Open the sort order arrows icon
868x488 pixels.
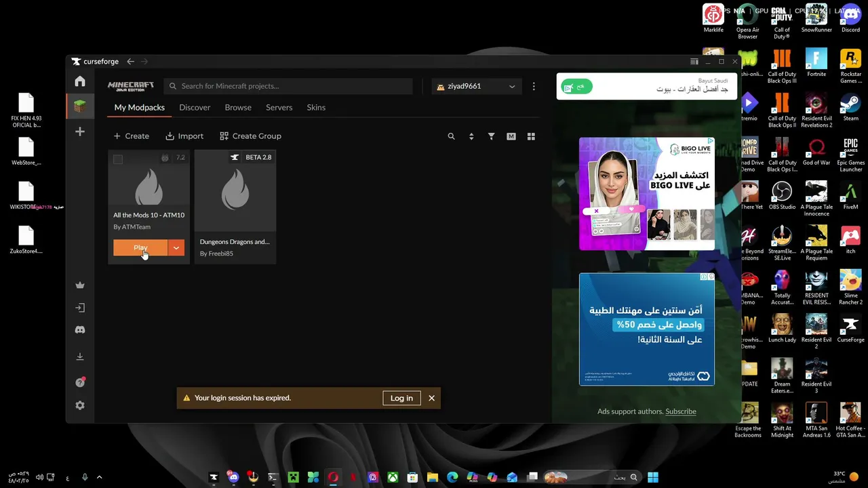click(471, 136)
